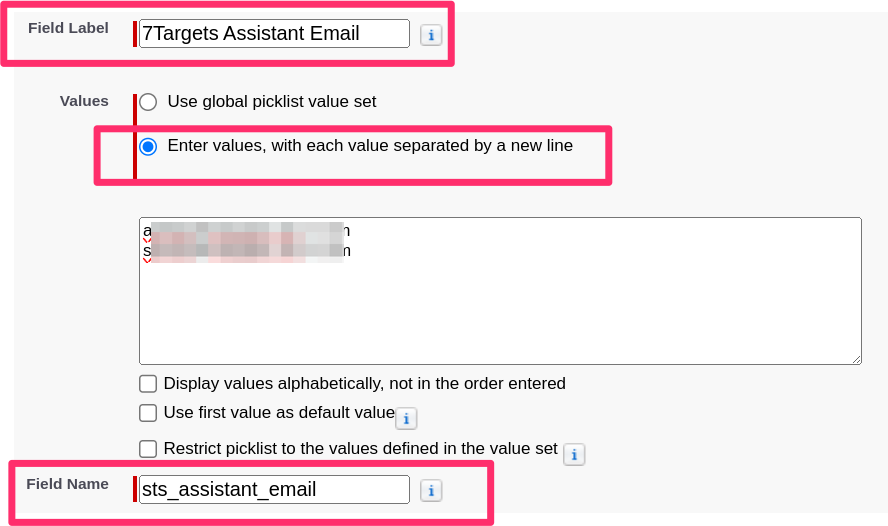Enable 'Display values alphabetically' checkbox
This screenshot has height=526, width=888.
(x=148, y=384)
